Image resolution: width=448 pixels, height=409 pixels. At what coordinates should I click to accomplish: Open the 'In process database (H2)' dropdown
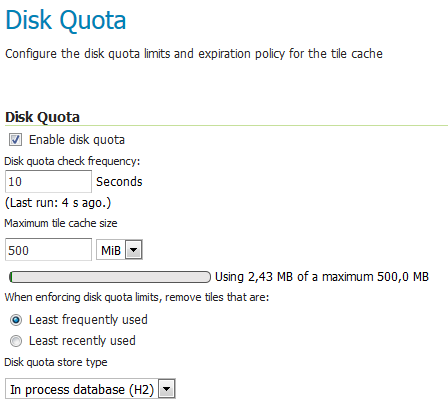pos(90,389)
